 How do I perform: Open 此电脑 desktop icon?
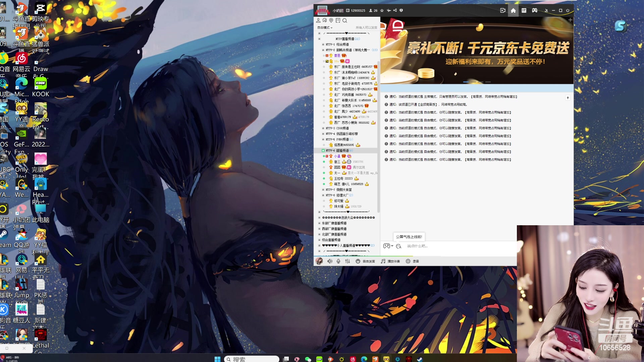pos(41,214)
